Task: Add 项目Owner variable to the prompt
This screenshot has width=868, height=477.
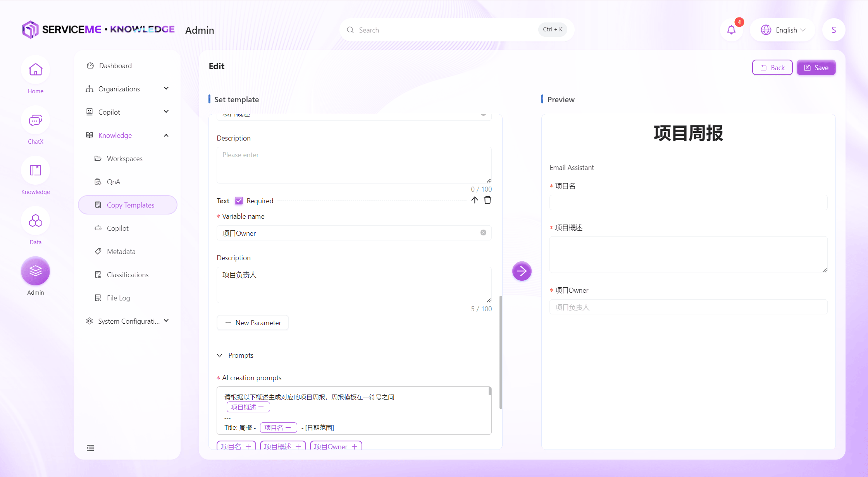Action: [x=354, y=447]
